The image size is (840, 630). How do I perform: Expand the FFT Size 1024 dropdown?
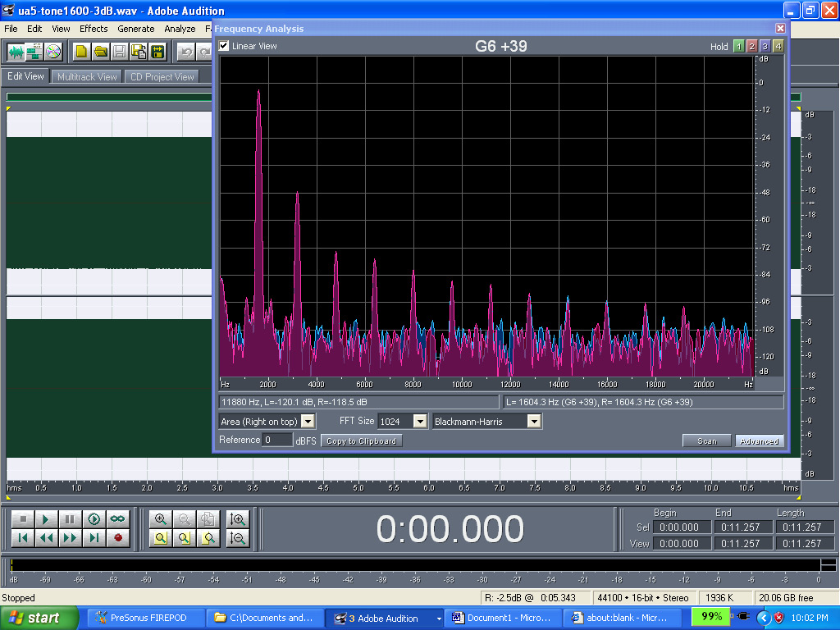[419, 422]
